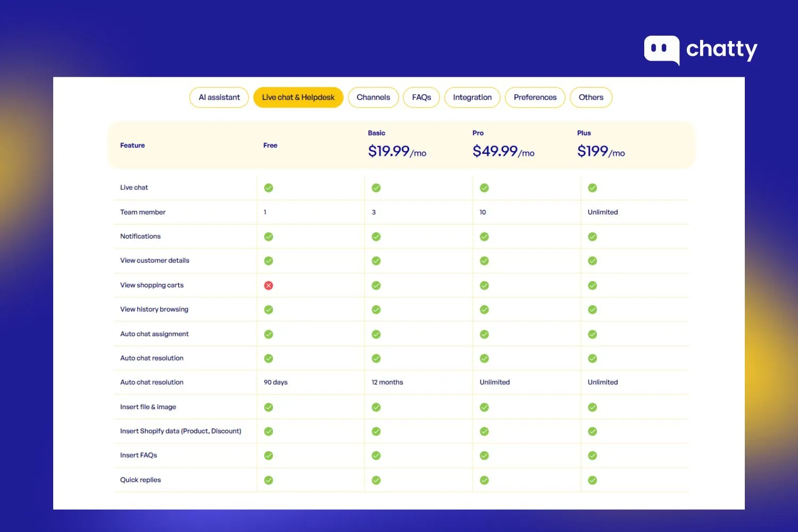Image resolution: width=798 pixels, height=532 pixels.
Task: Click the Free plan checkmark for Notifications
Action: click(269, 237)
